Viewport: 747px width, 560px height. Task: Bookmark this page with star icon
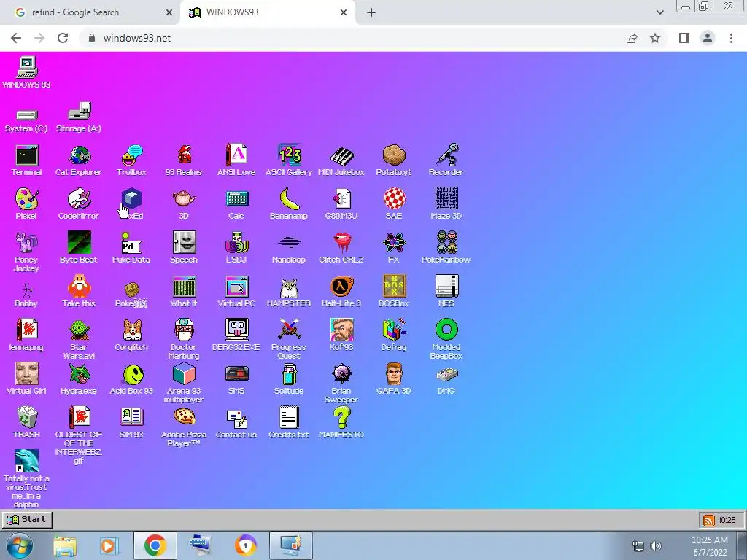pyautogui.click(x=655, y=38)
